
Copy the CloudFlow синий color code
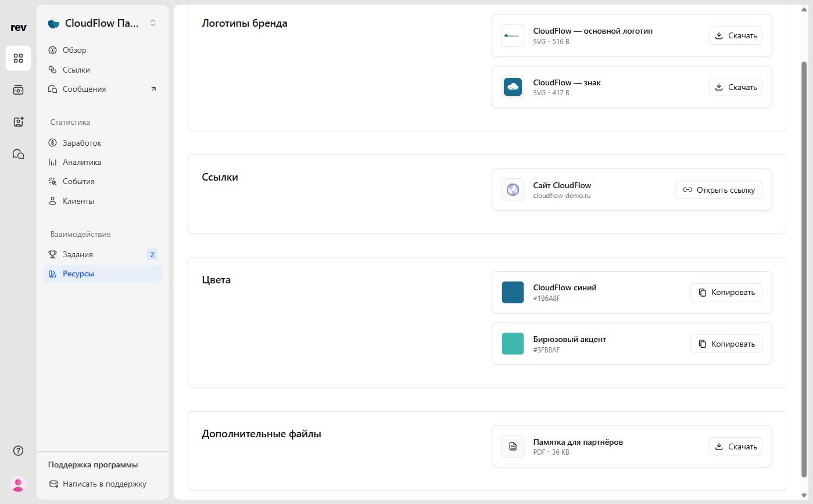pyautogui.click(x=726, y=292)
